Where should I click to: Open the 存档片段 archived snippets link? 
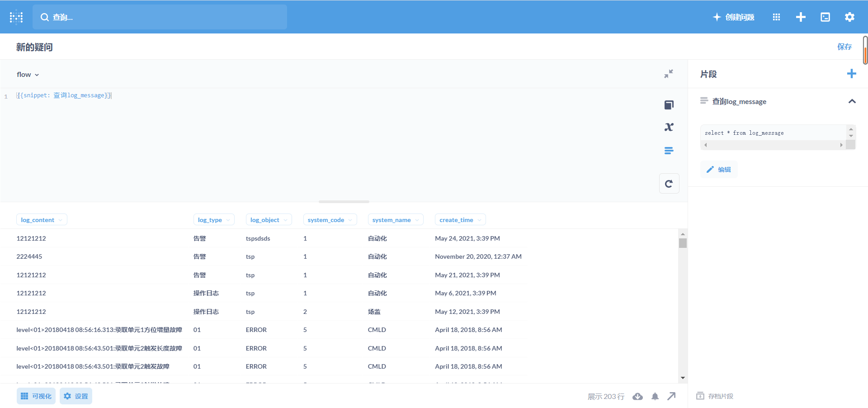tap(715, 396)
